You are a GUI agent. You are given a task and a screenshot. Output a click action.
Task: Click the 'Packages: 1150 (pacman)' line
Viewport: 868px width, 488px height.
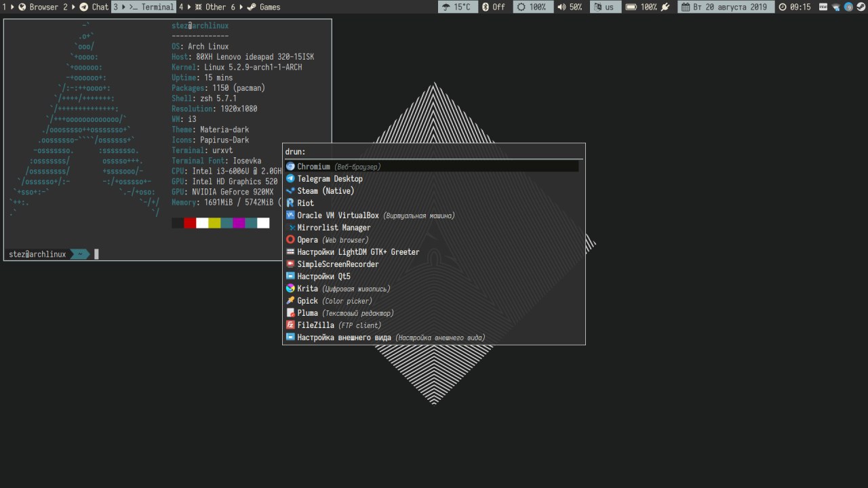[x=218, y=88]
